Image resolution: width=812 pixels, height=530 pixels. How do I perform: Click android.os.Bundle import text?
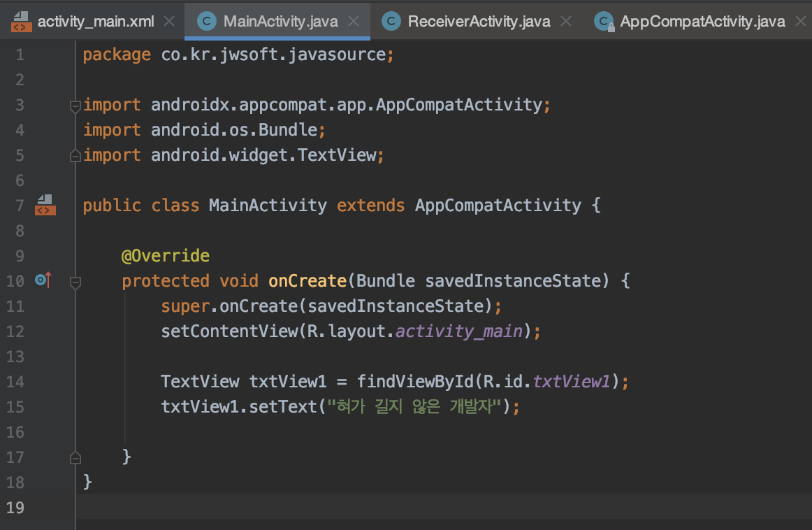coord(234,129)
